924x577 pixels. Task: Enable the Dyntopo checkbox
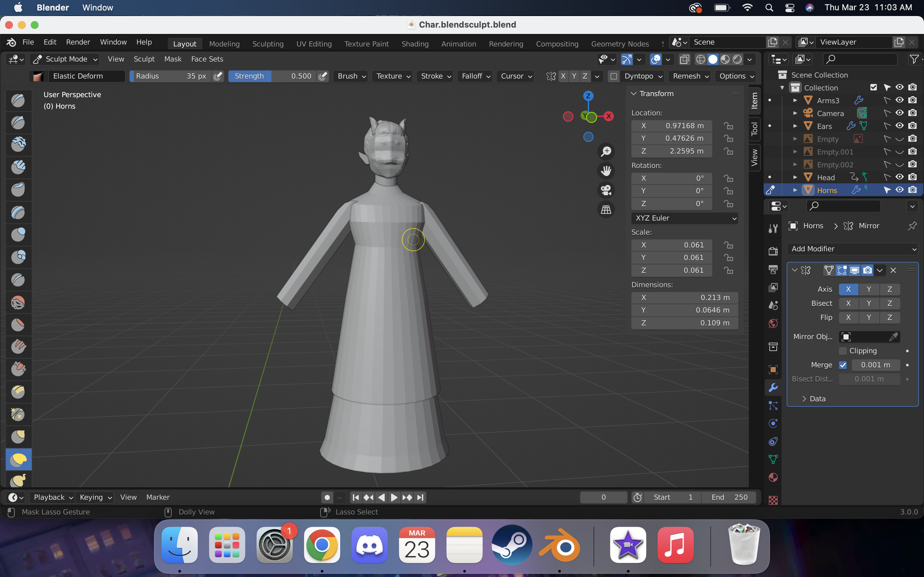(613, 76)
